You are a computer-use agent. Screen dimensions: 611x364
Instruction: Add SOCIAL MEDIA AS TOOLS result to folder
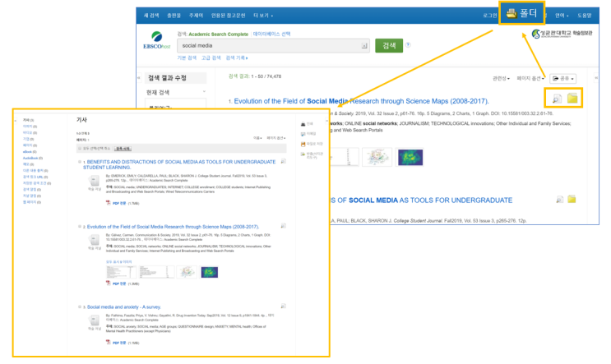[572, 200]
